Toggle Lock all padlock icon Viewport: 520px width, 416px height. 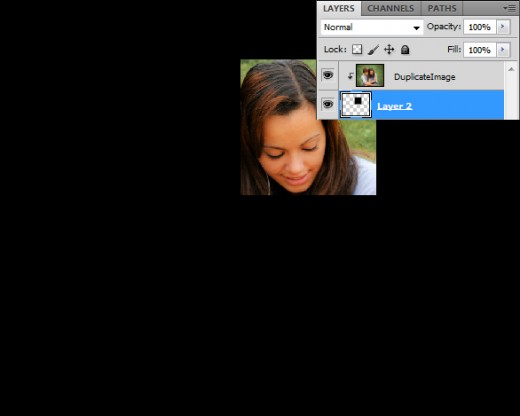[405, 50]
